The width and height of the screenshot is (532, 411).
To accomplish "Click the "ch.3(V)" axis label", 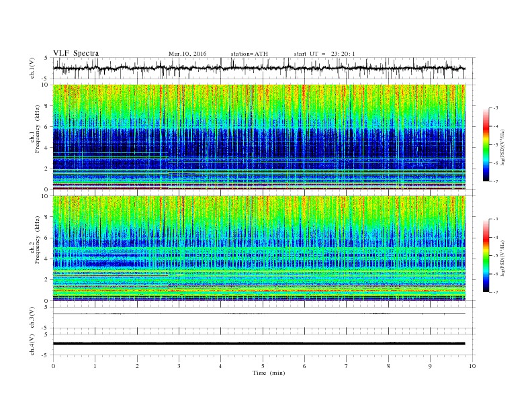I will [x=32, y=318].
